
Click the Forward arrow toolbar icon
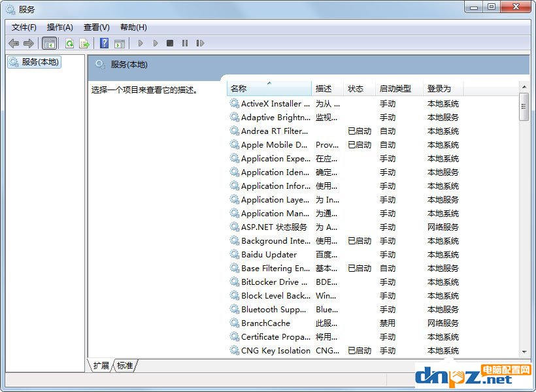[x=28, y=43]
